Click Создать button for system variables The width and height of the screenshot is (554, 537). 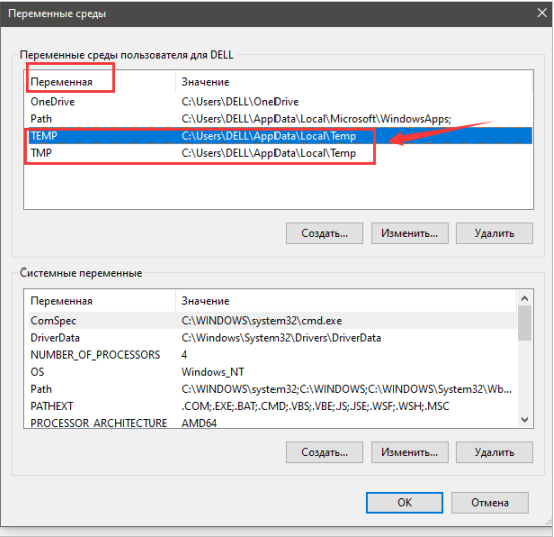[324, 452]
